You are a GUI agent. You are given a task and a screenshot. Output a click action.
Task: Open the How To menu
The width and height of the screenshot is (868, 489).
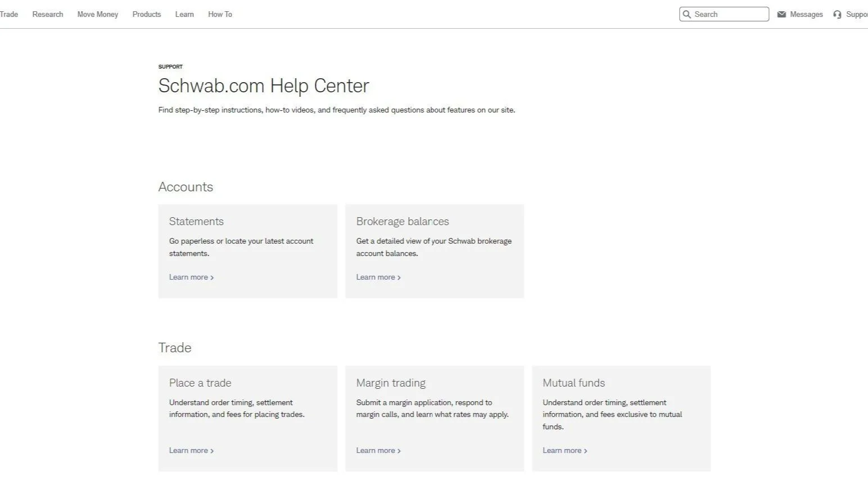[x=220, y=14]
